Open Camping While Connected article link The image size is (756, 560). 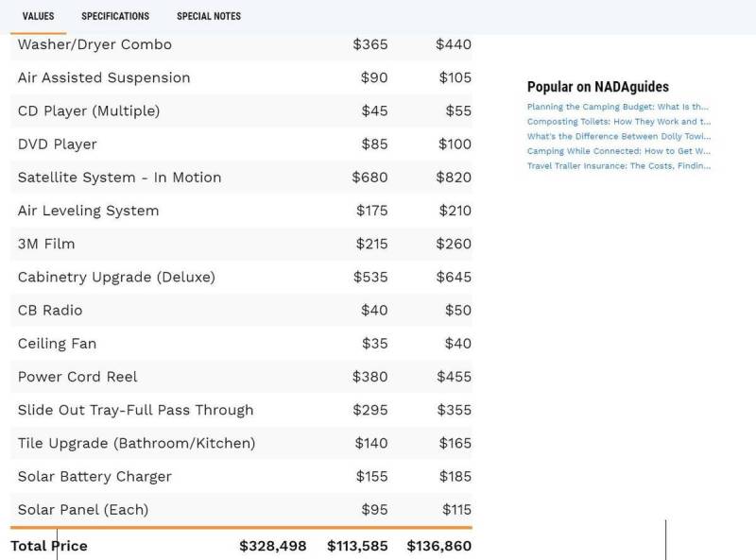point(618,151)
